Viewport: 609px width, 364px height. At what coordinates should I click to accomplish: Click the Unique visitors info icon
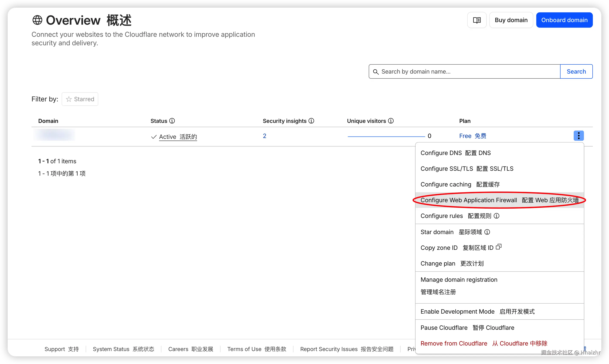tap(391, 121)
